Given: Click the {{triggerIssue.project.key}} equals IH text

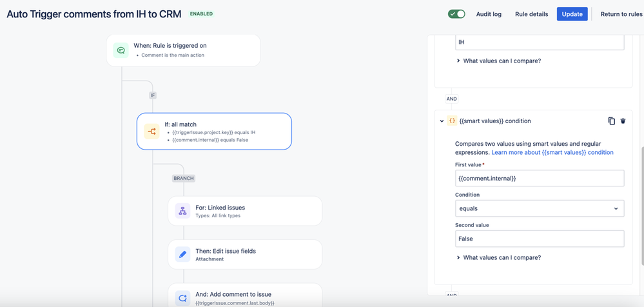Looking at the screenshot, I should point(214,133).
